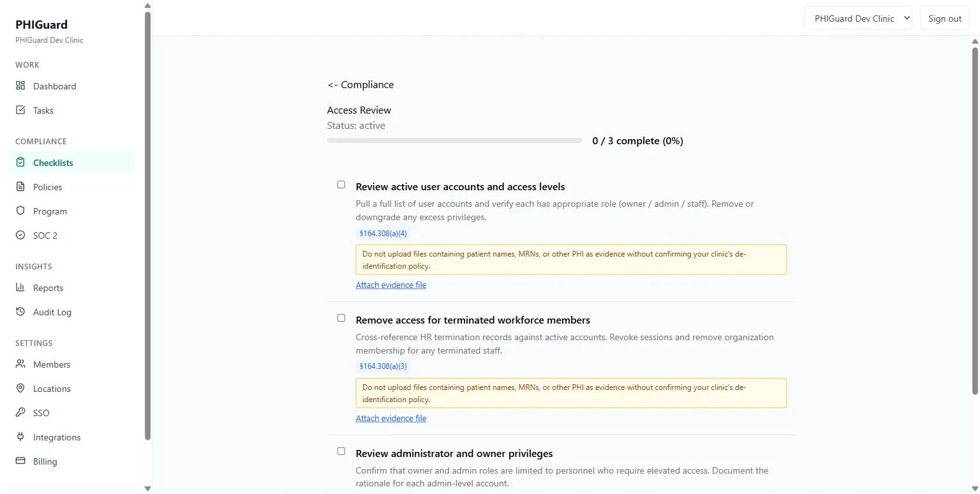The height and width of the screenshot is (494, 980).
Task: Click the Audit Log history icon
Action: [20, 311]
